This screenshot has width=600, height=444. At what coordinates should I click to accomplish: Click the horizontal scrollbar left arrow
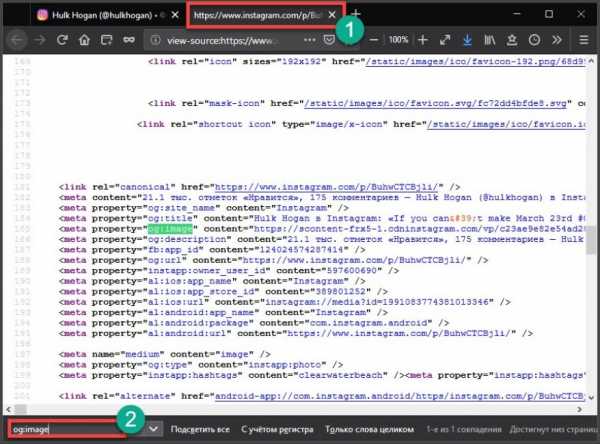click(8, 409)
